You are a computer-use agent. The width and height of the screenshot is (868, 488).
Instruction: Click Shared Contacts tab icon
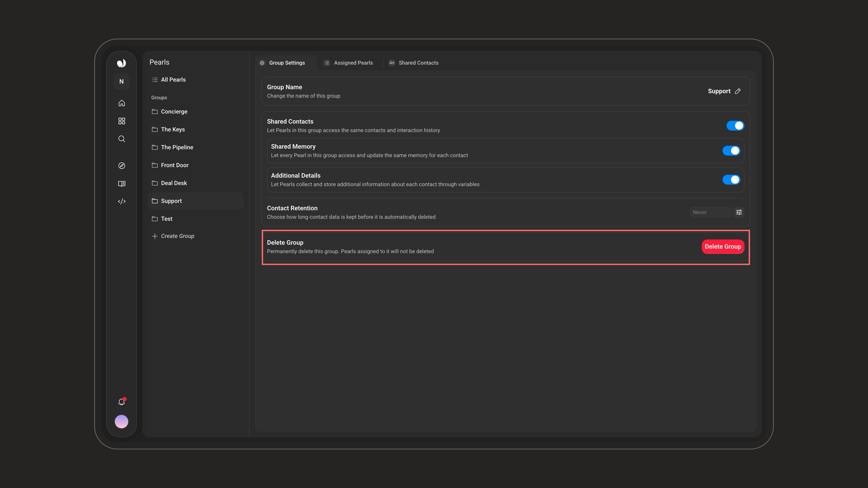pos(392,63)
